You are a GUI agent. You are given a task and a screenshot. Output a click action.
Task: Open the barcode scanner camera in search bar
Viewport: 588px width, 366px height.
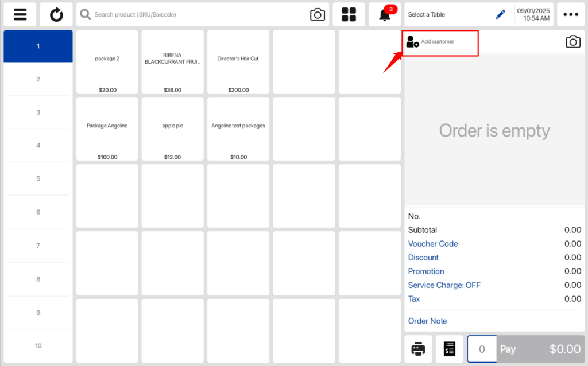(x=318, y=14)
